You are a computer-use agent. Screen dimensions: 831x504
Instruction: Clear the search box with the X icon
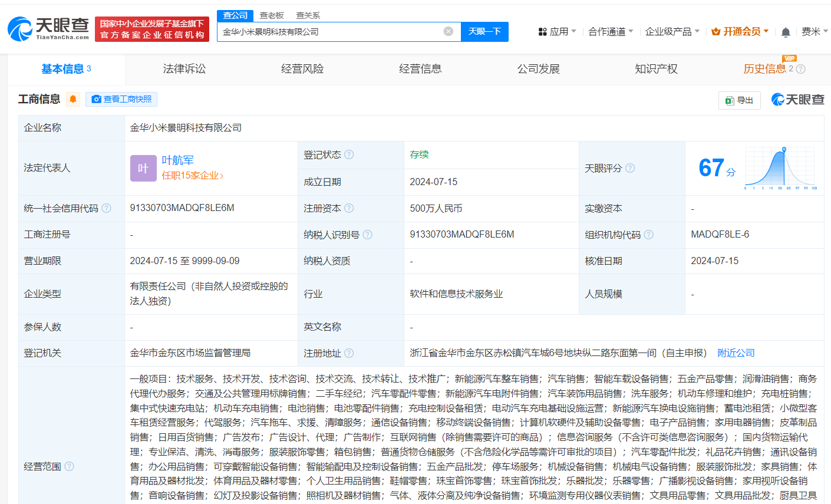448,31
